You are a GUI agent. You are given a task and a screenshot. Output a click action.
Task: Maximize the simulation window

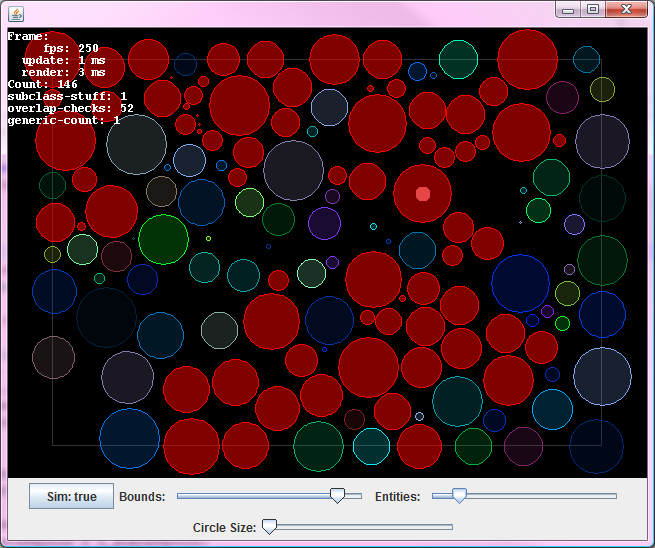coord(593,9)
